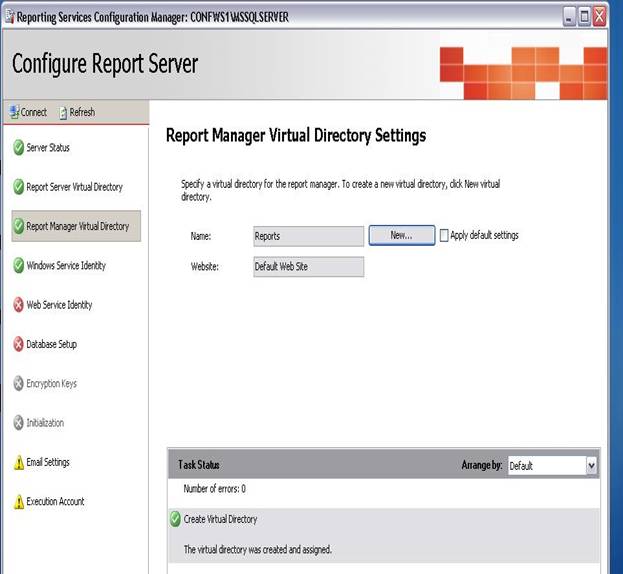The height and width of the screenshot is (574, 623).
Task: Click the Refresh toolbar icon
Action: click(x=63, y=113)
